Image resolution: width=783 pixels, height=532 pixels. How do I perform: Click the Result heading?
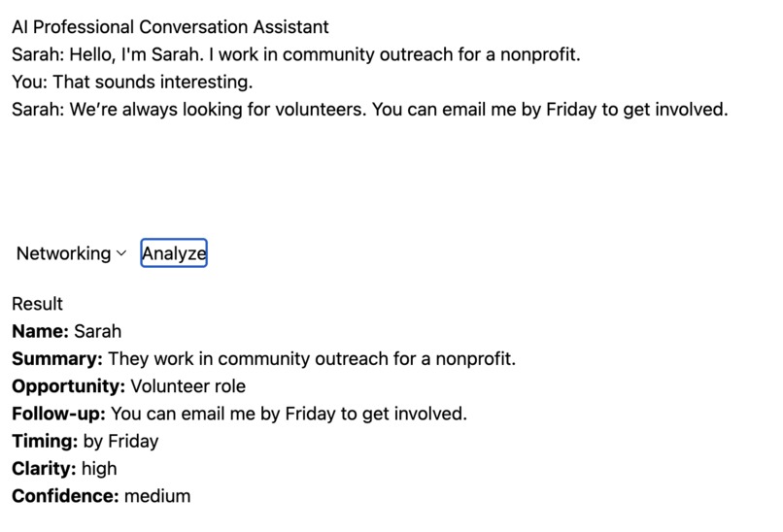pos(38,304)
